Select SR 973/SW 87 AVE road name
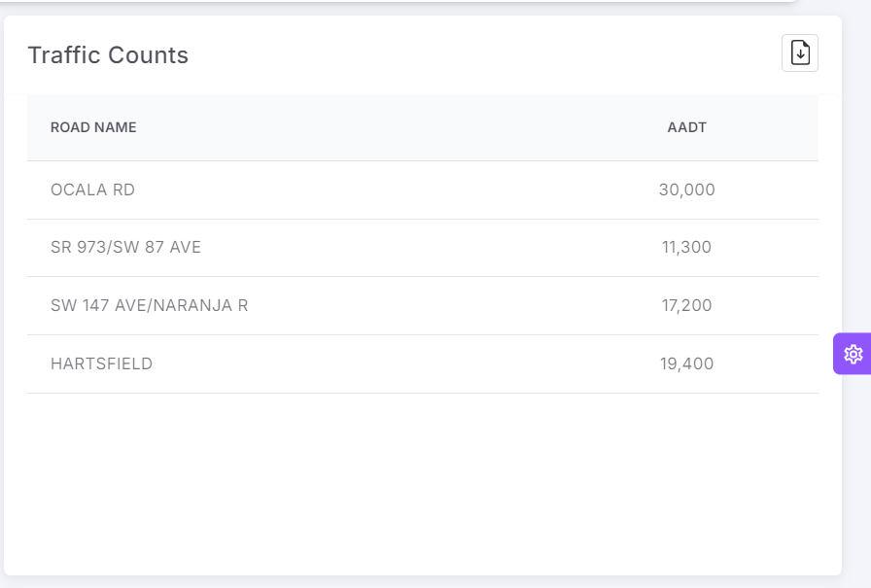The height and width of the screenshot is (588, 871). (x=125, y=247)
